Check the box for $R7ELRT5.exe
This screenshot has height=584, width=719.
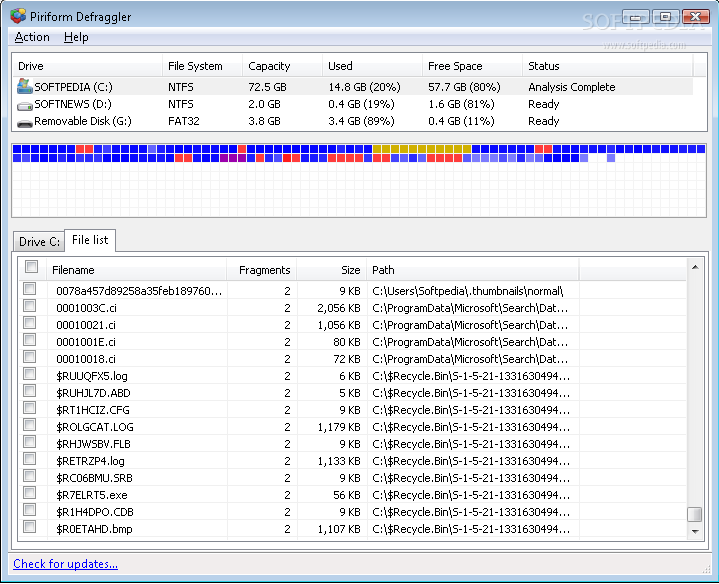click(30, 492)
